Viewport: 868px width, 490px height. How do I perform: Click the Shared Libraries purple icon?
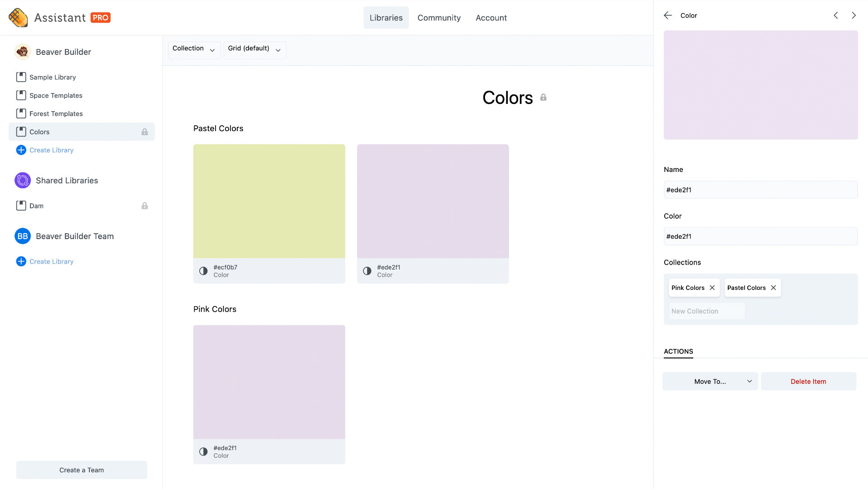click(22, 180)
